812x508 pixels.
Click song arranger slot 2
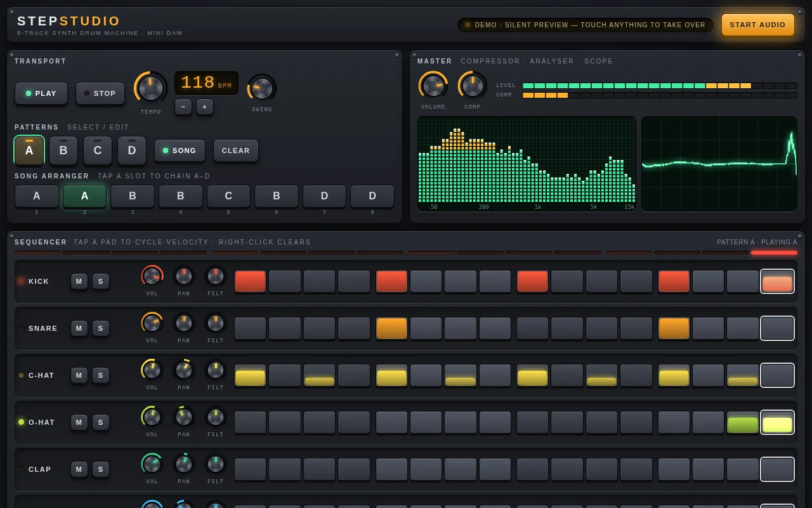tap(84, 196)
